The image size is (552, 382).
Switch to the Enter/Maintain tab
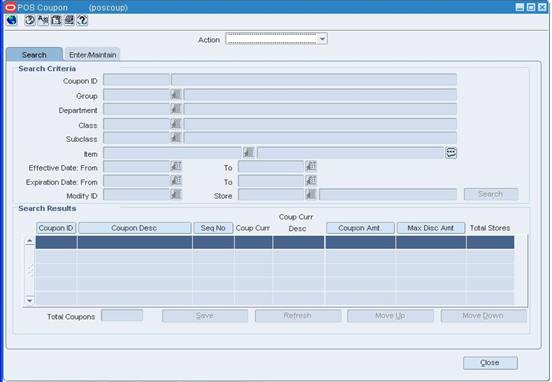(92, 55)
